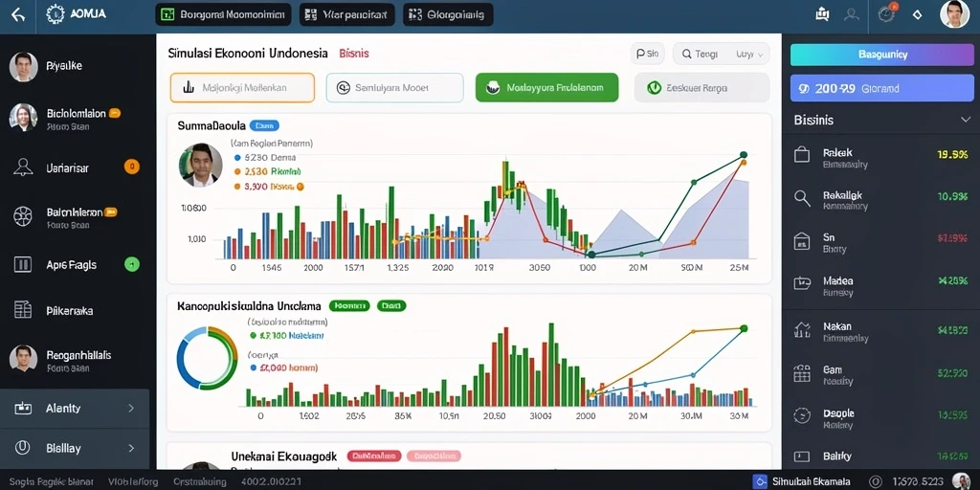The image size is (980, 490).
Task: Switch to the Bisnis tab
Action: pyautogui.click(x=354, y=54)
